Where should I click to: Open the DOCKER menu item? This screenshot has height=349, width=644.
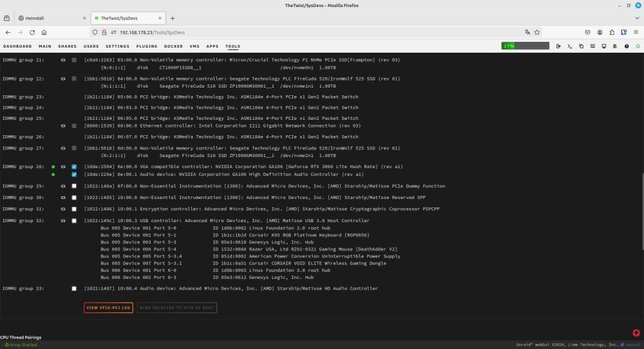[x=173, y=46]
